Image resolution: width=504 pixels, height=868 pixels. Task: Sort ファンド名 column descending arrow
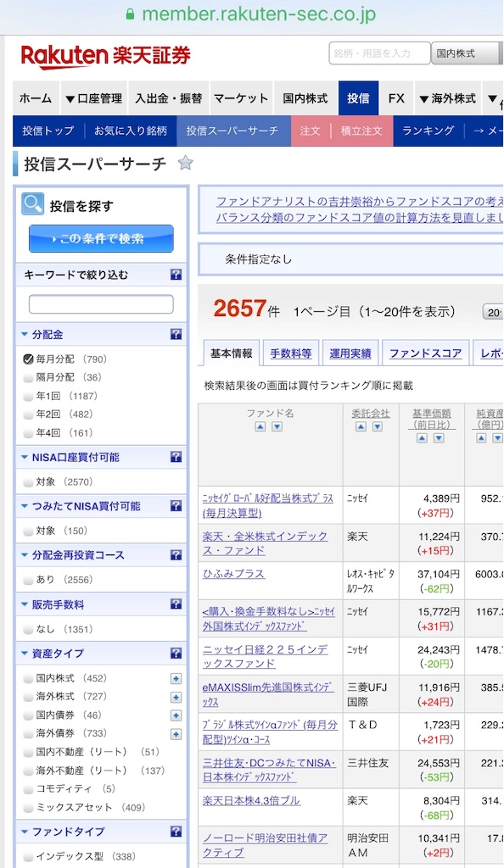277,427
